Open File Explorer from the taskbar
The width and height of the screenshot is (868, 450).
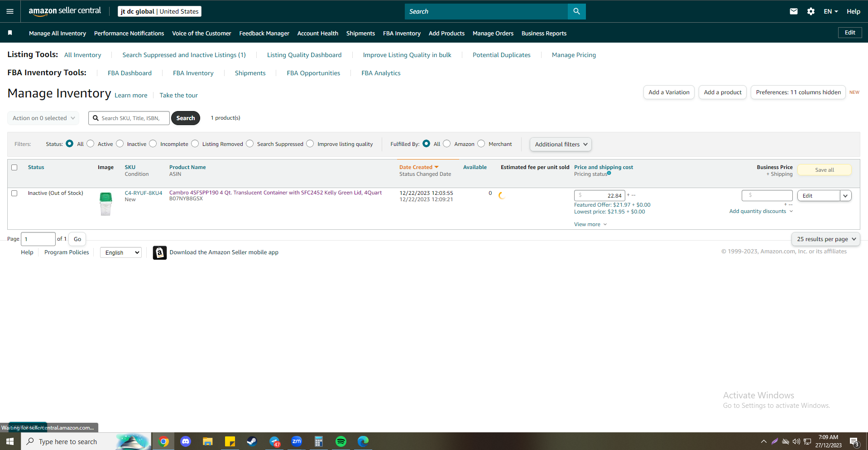pos(208,441)
